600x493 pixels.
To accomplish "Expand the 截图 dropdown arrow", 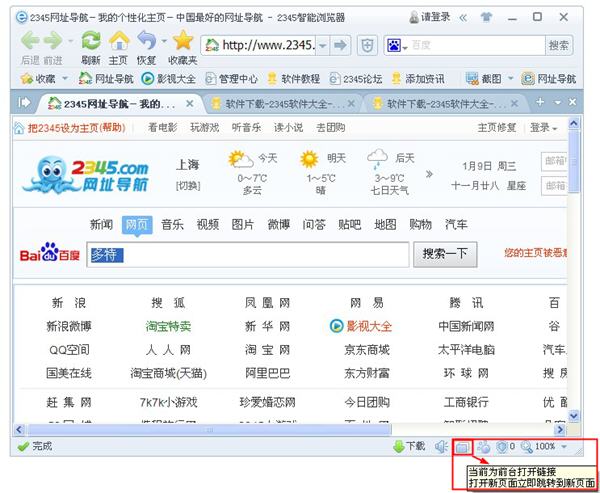I will (x=510, y=78).
